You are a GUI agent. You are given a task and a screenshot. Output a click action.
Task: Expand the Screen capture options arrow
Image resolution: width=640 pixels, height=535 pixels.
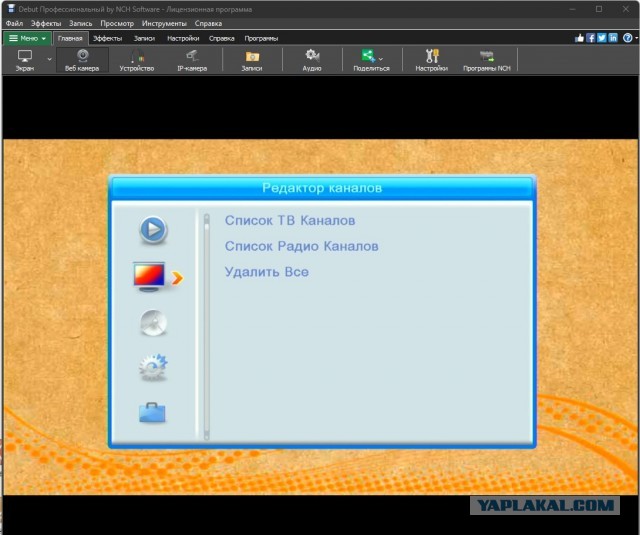coord(49,60)
